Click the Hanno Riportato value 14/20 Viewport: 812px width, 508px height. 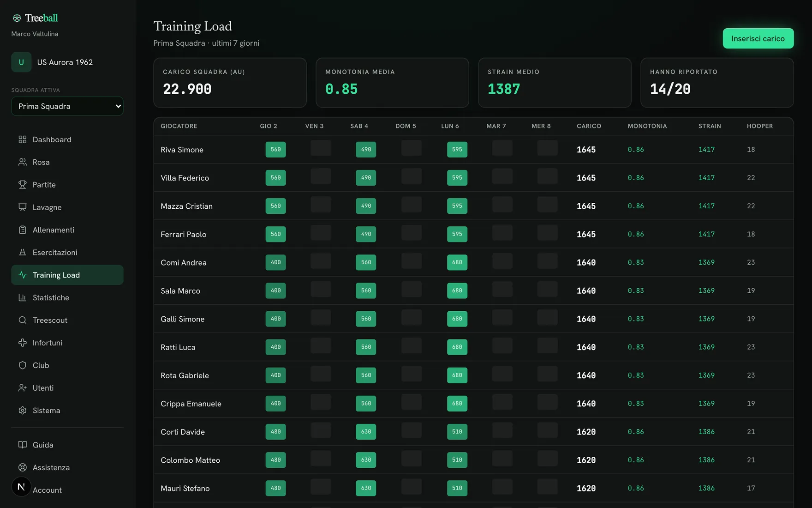(x=670, y=89)
